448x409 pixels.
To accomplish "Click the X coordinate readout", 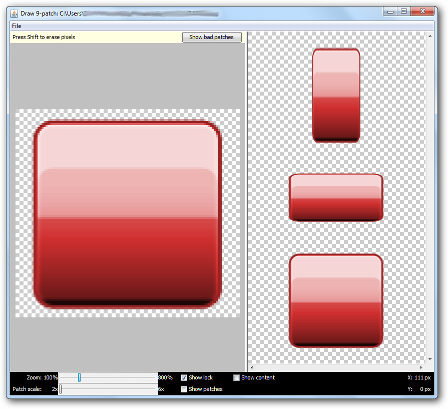I will click(x=419, y=378).
